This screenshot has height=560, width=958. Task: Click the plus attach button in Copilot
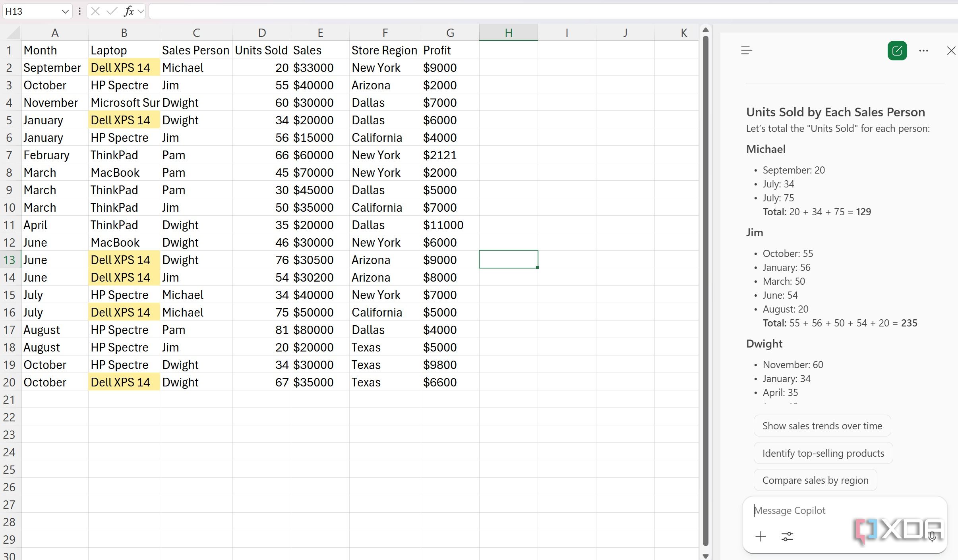click(761, 537)
